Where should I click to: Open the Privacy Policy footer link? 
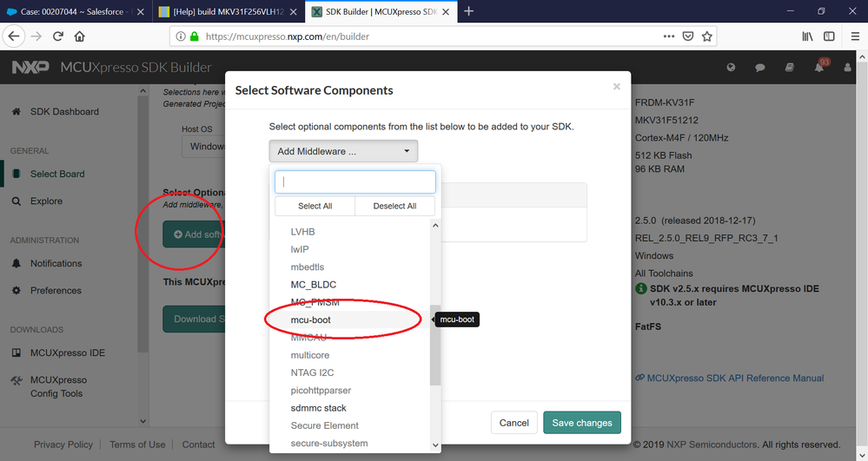click(63, 445)
